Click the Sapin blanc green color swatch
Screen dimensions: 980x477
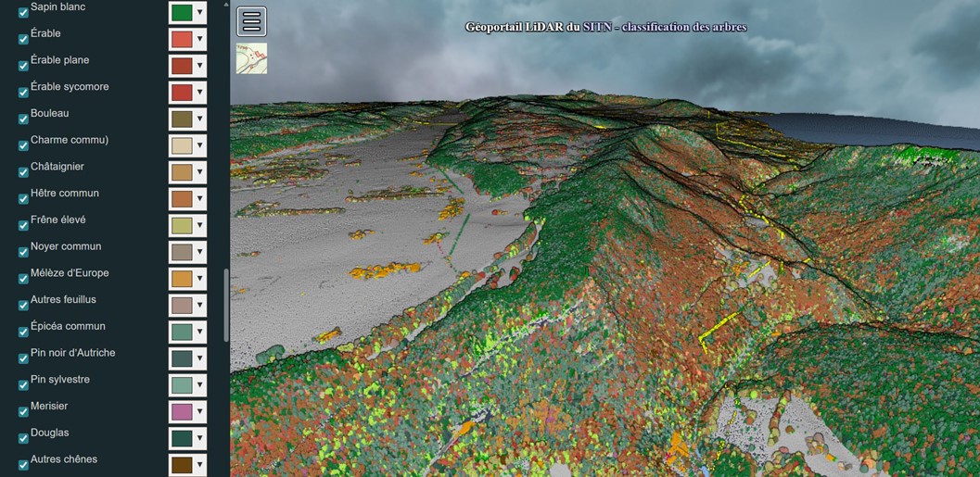coord(181,12)
